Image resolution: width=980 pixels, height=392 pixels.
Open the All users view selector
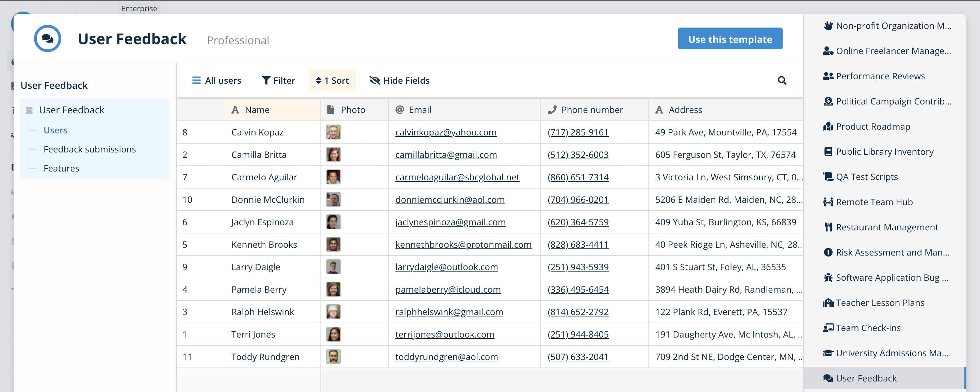pos(216,80)
